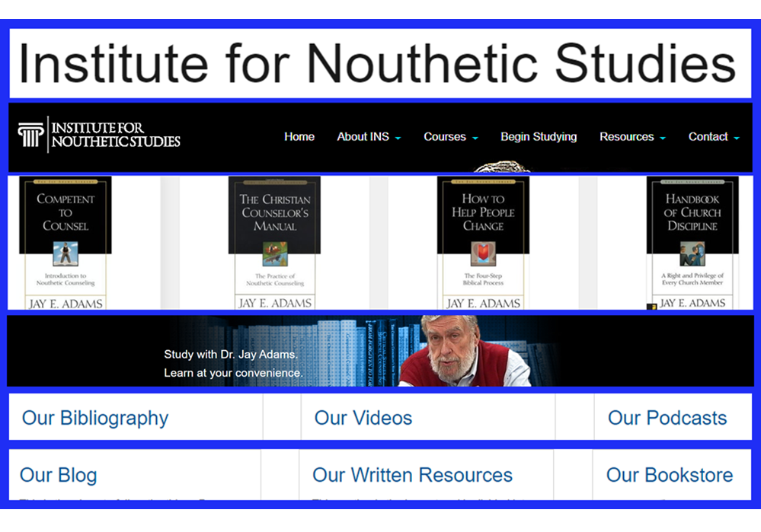761x532 pixels.
Task: Open the Contact menu
Action: pos(708,137)
